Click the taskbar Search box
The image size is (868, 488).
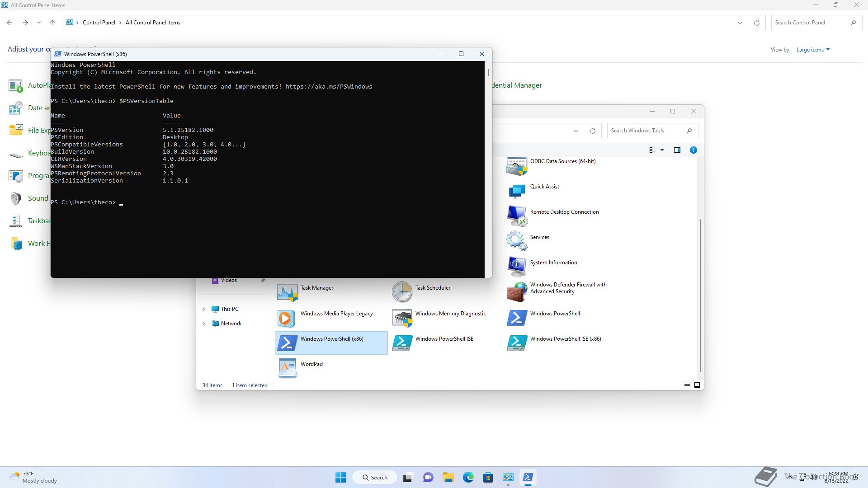click(x=374, y=477)
